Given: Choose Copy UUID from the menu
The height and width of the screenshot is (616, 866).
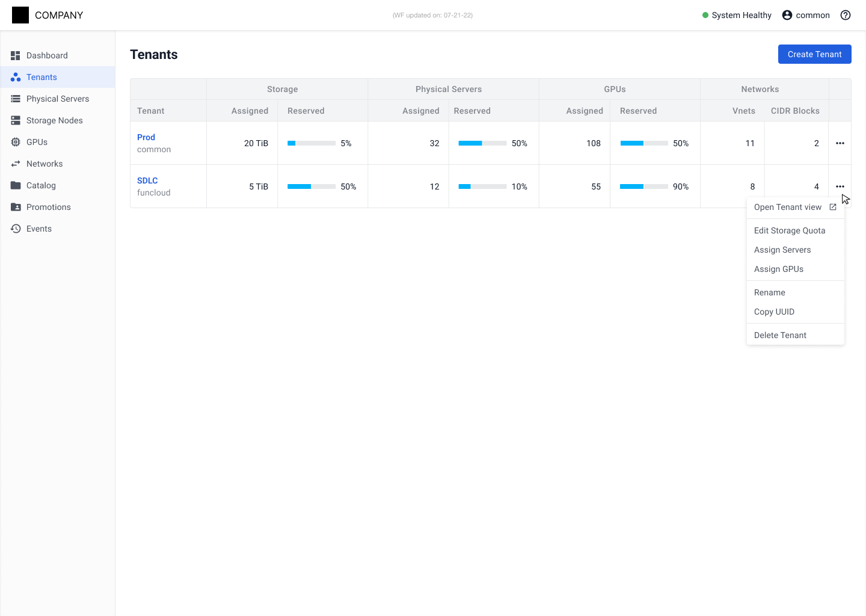Looking at the screenshot, I should point(774,312).
